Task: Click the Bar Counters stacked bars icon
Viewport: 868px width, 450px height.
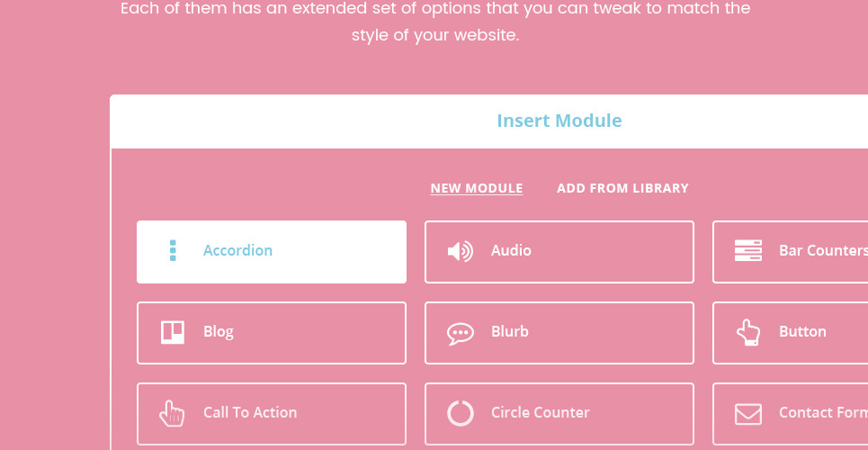Action: coord(747,251)
